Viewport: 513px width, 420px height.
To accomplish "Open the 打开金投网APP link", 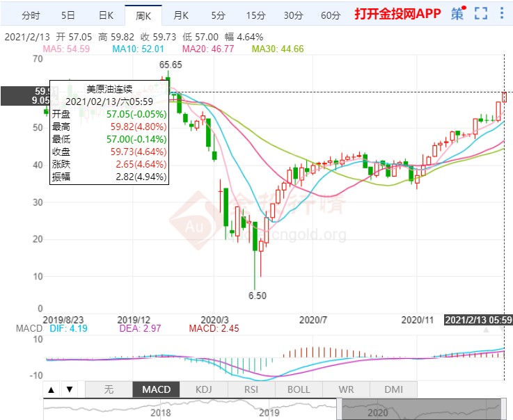I will point(397,14).
